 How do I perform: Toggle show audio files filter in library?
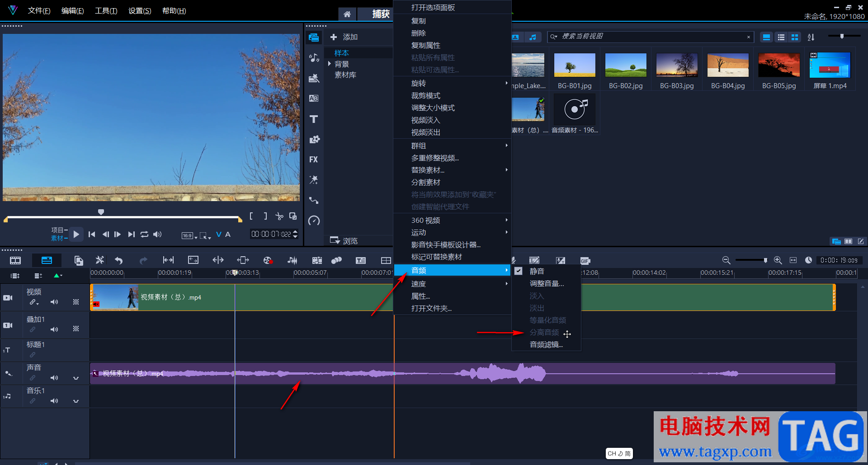coord(533,37)
